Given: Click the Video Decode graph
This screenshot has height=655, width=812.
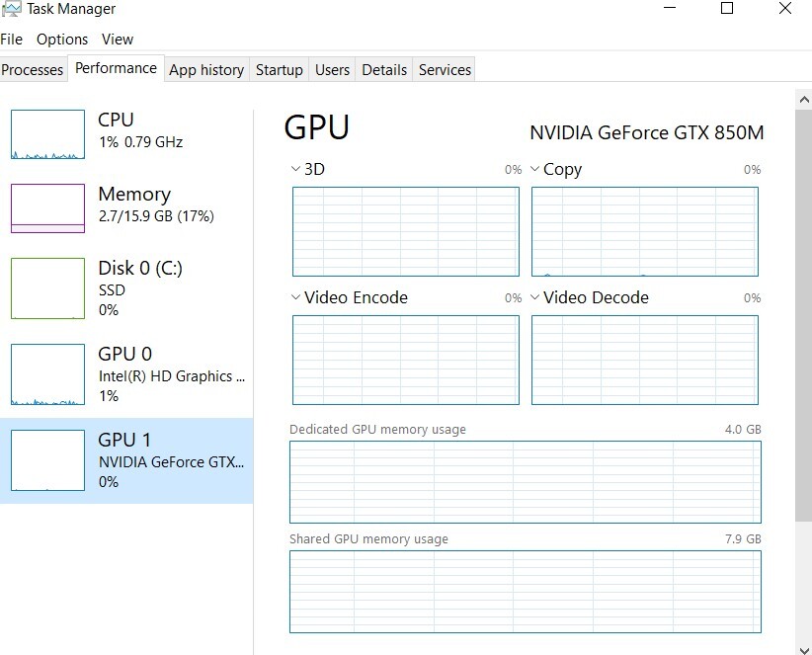Looking at the screenshot, I should pos(645,360).
